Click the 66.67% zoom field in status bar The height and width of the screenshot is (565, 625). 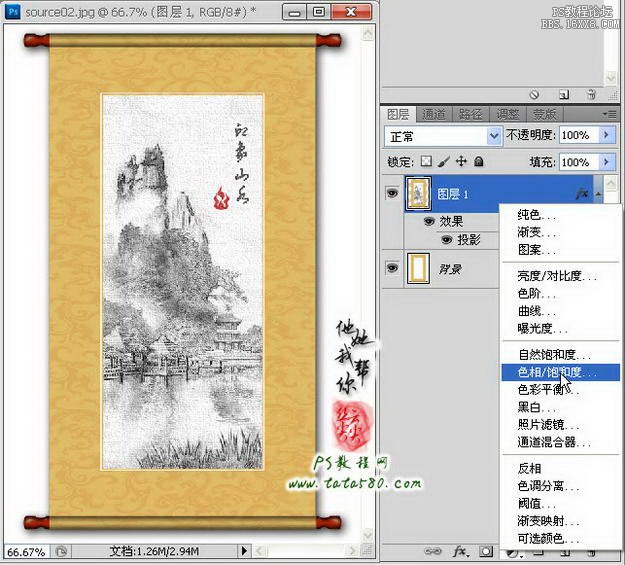point(26,552)
